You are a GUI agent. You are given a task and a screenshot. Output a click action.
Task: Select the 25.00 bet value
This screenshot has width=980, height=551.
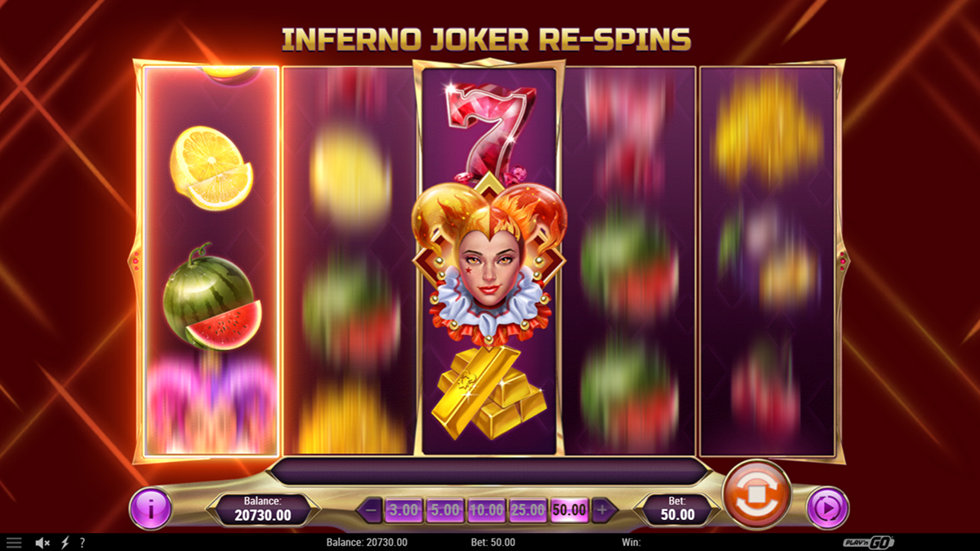click(x=528, y=510)
